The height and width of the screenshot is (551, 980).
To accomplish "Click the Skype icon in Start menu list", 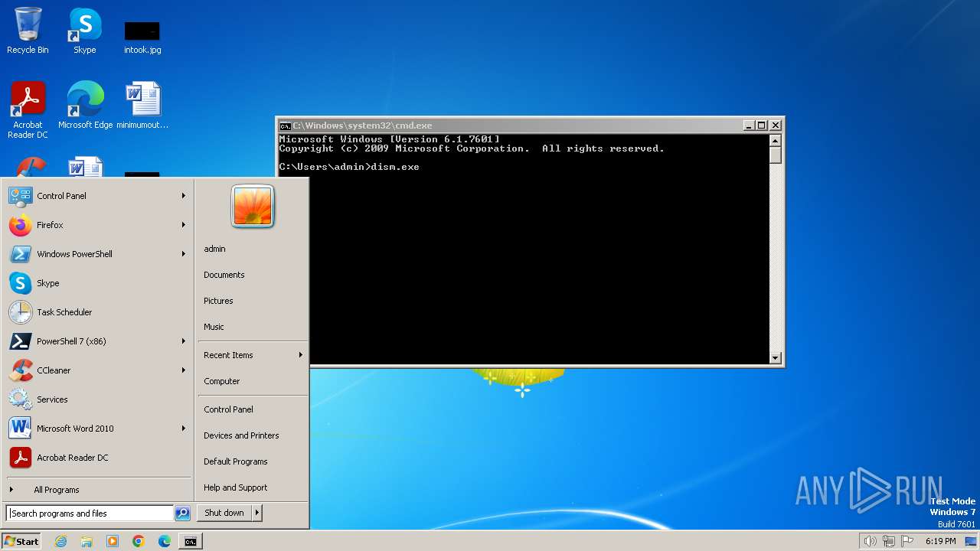I will click(20, 283).
